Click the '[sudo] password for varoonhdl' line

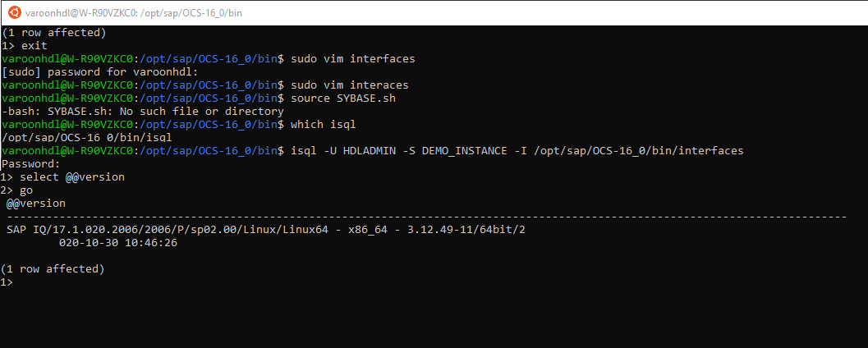point(100,72)
